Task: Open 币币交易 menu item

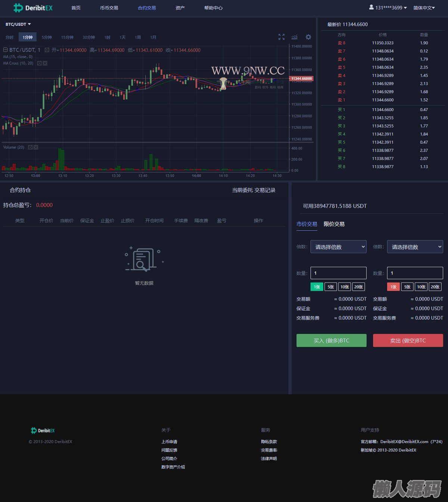Action: [109, 8]
